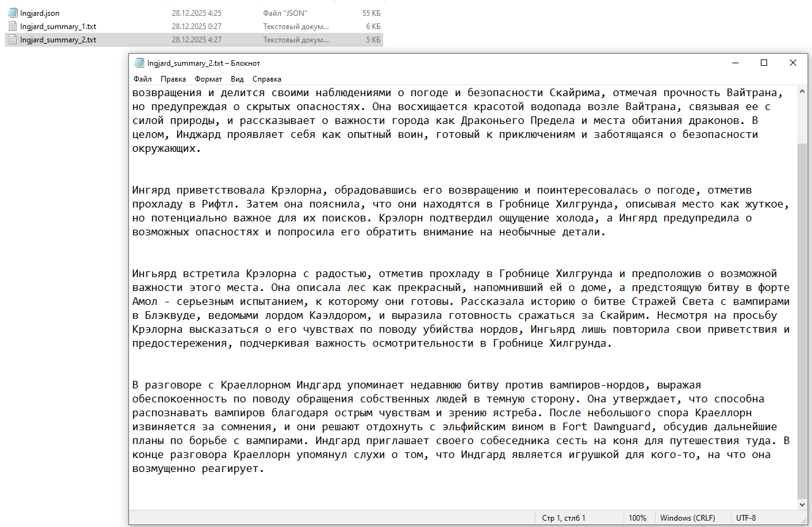The width and height of the screenshot is (812, 527).
Task: Open the Файл menu in Notepad
Action: [142, 79]
